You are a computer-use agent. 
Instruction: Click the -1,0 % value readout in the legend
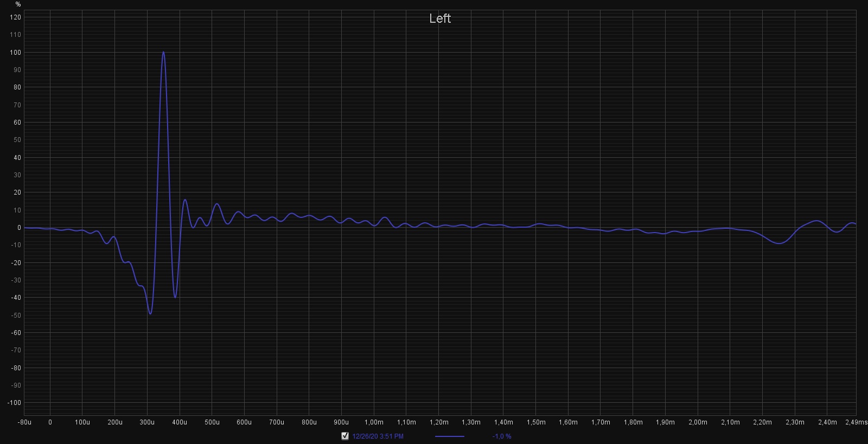501,436
